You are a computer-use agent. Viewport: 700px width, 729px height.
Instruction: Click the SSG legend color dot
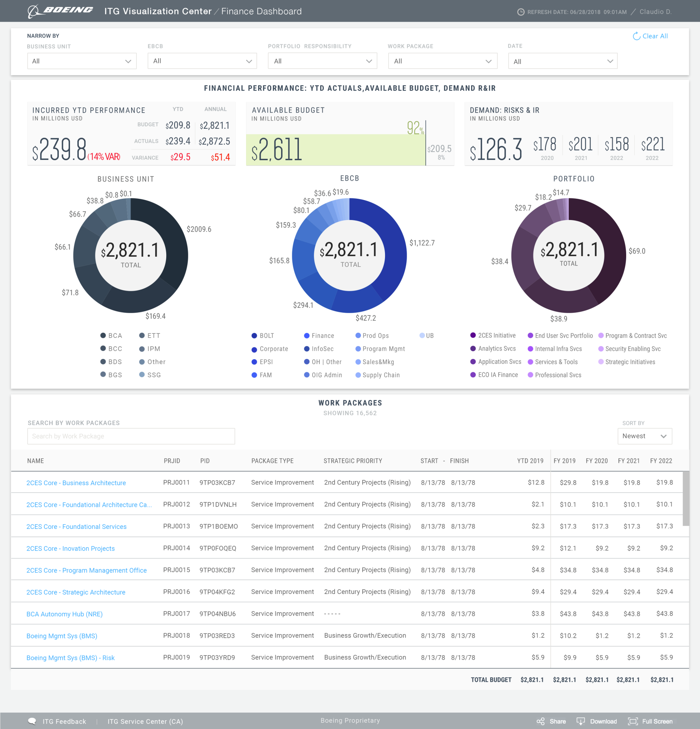[142, 375]
